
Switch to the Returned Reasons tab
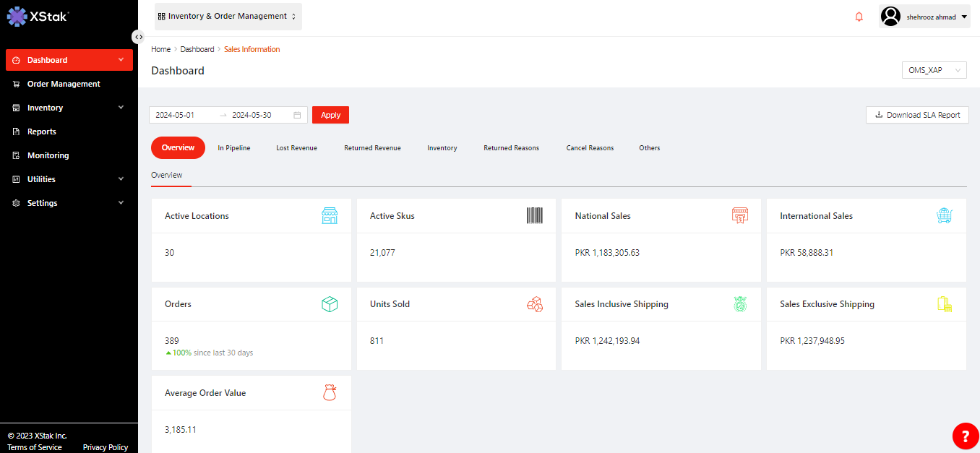[511, 148]
